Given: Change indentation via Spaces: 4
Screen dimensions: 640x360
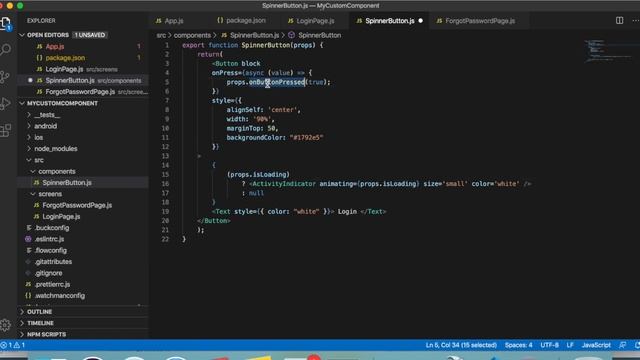Looking at the screenshot, I should [518, 345].
